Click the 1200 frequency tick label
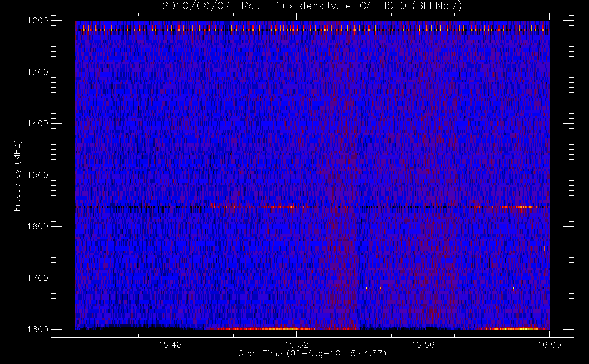This screenshot has width=589, height=364. pyautogui.click(x=38, y=21)
